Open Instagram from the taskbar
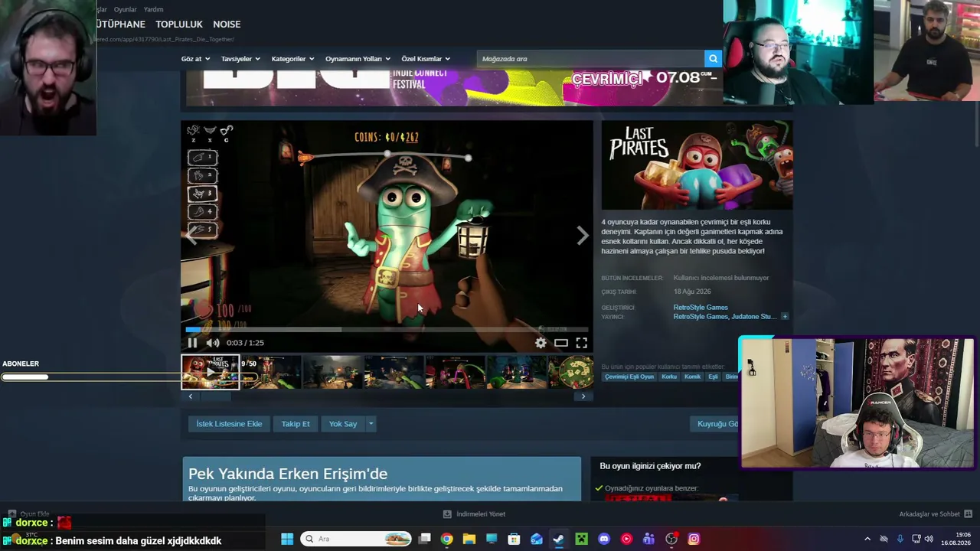980x551 pixels. [x=694, y=539]
